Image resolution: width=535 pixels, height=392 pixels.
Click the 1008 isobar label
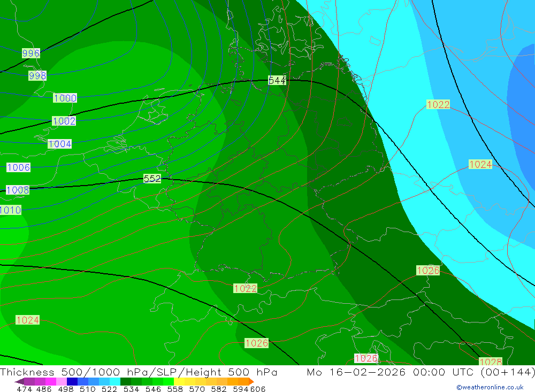(x=18, y=190)
